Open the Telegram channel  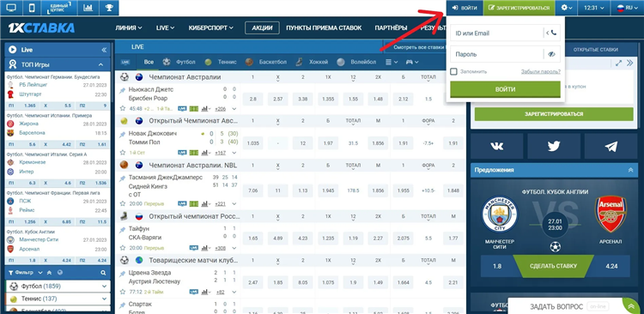click(611, 146)
